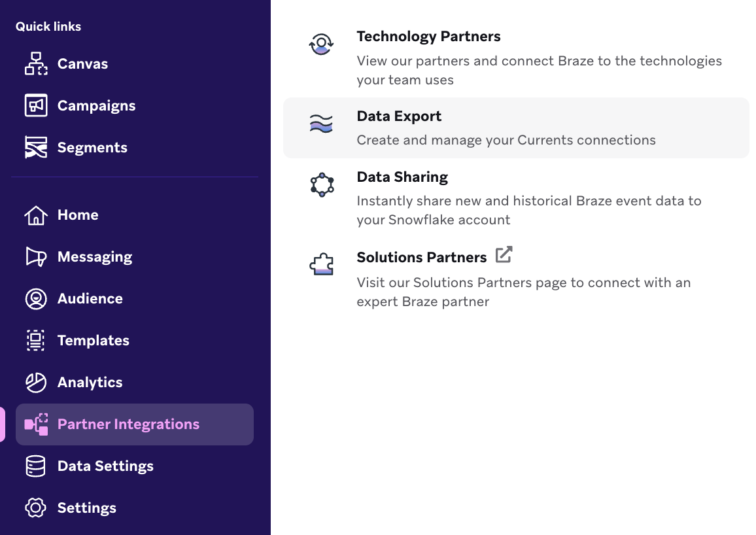Click 'Visit our Solutions Partners page' description

524,292
